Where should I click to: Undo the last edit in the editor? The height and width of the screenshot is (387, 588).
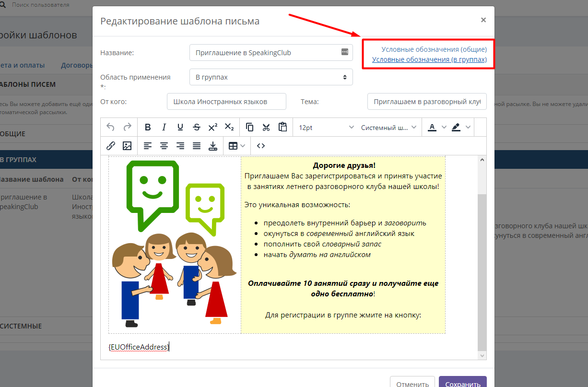tap(111, 127)
